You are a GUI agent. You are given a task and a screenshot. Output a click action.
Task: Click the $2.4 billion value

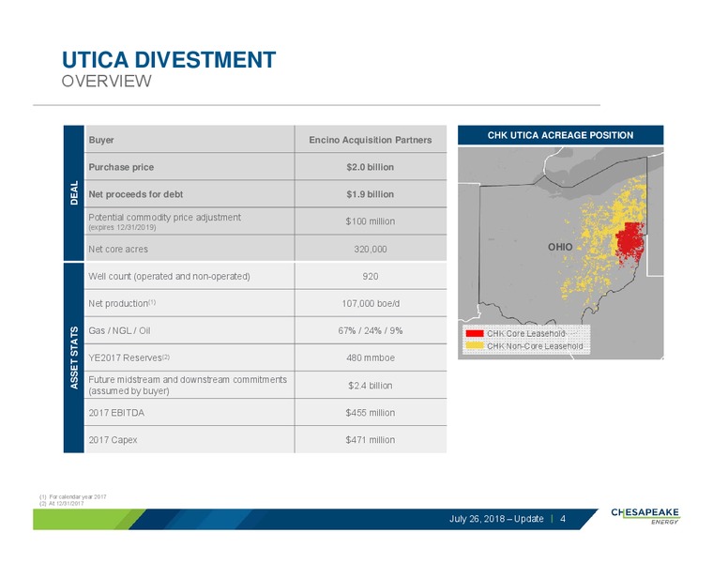(x=370, y=386)
